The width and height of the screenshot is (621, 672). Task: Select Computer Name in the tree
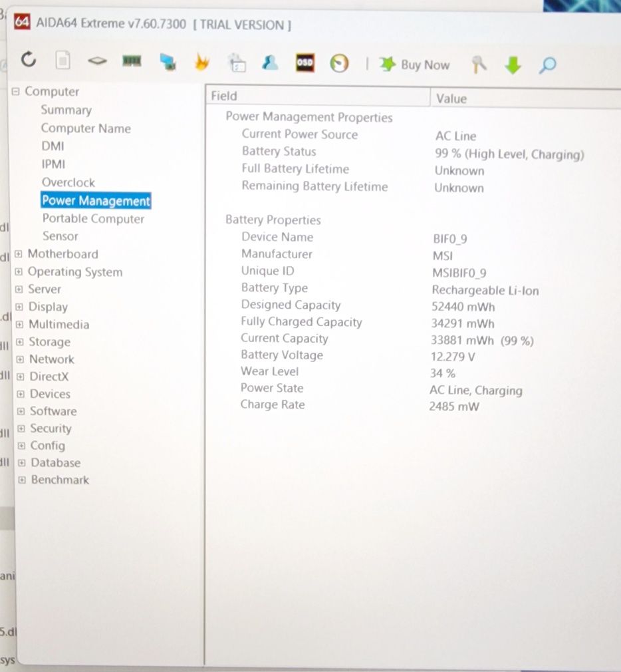point(86,128)
